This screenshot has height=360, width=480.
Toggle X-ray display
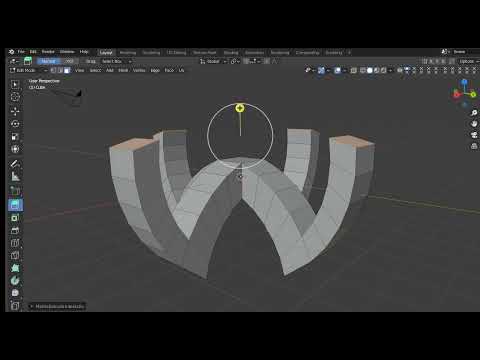[x=354, y=70]
